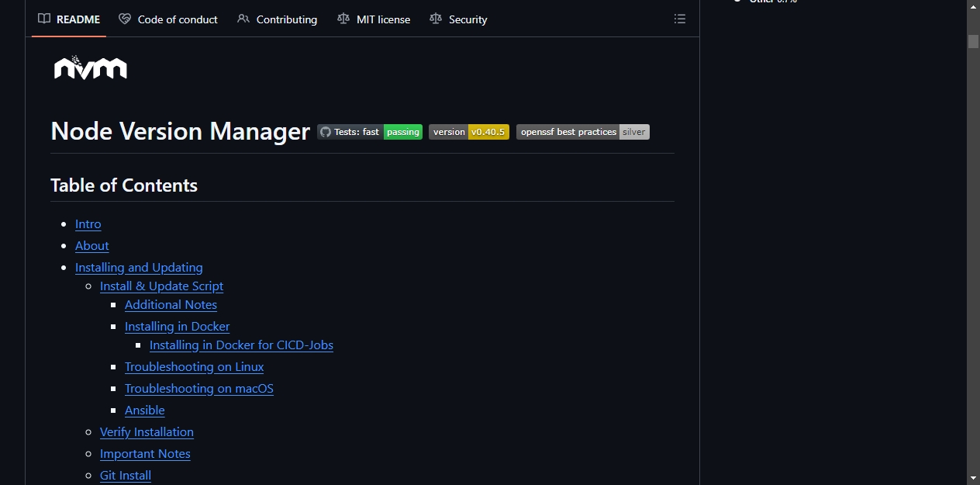The image size is (980, 485).
Task: Click the scales icon beside MIT license
Action: coord(343,19)
